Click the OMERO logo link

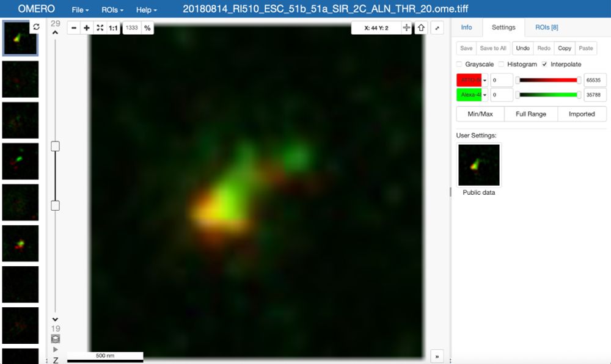[36, 9]
